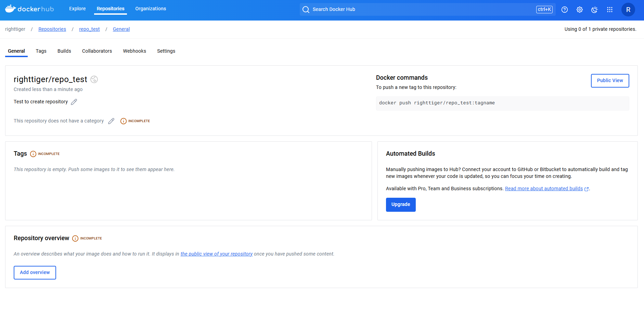The width and height of the screenshot is (644, 325).
Task: Open the settings gear icon
Action: (580, 10)
